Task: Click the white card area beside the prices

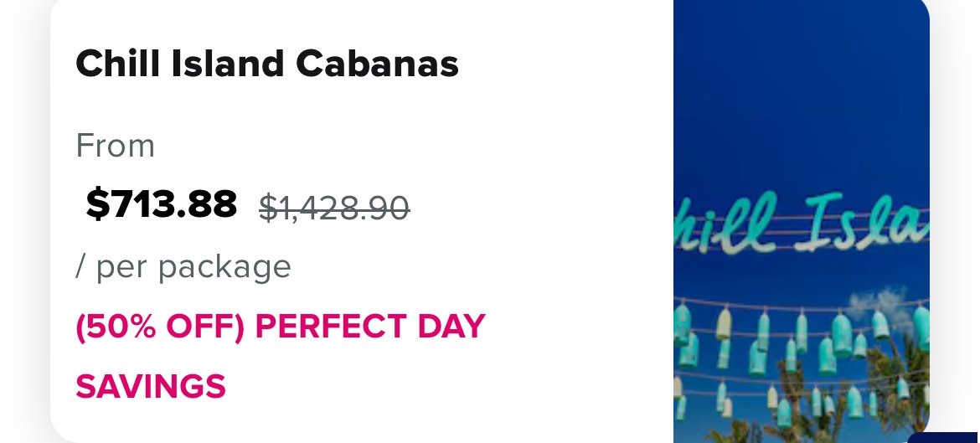Action: (538, 206)
